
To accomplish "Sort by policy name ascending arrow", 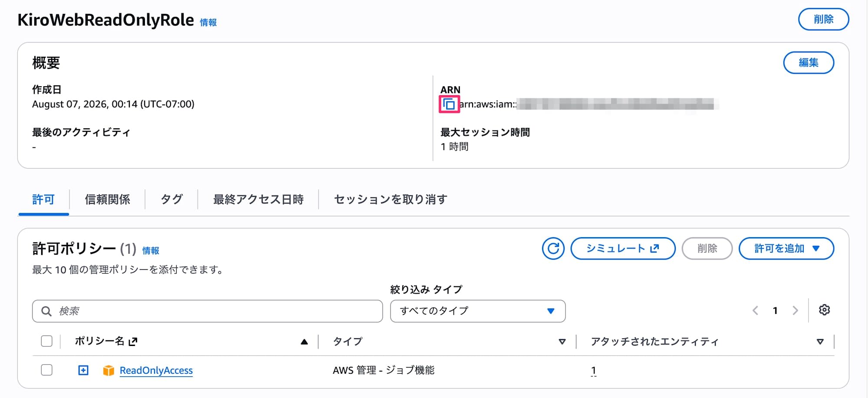I will 304,342.
